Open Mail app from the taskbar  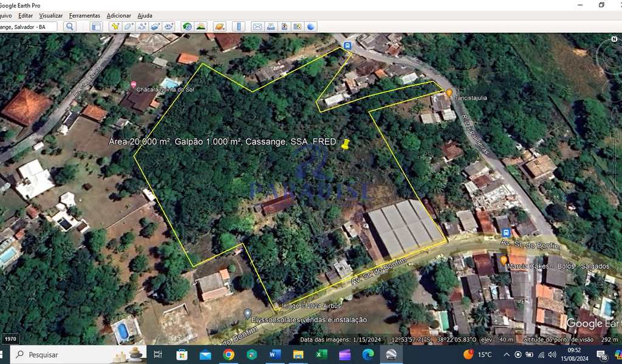coord(205,354)
